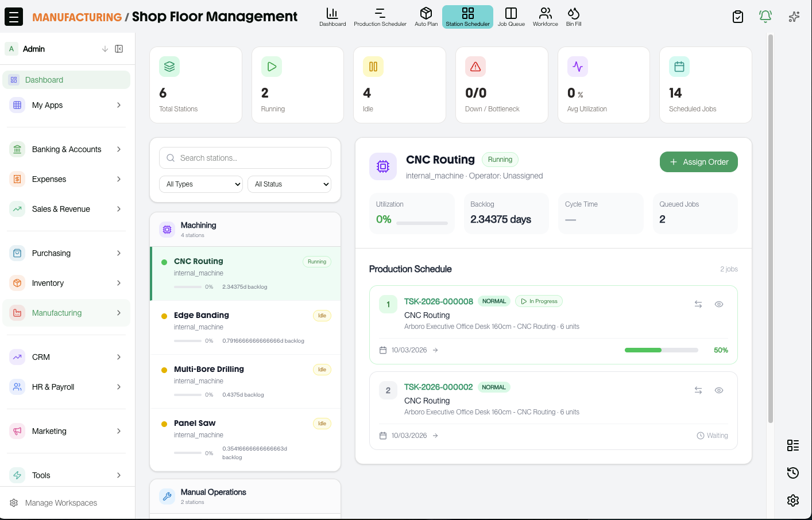Open the All Status dropdown
The image size is (812, 520).
click(289, 184)
